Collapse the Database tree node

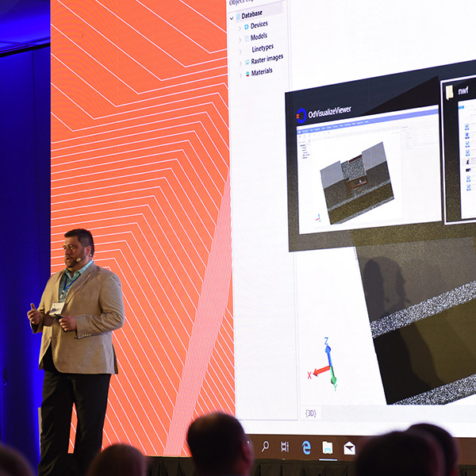tap(232, 18)
